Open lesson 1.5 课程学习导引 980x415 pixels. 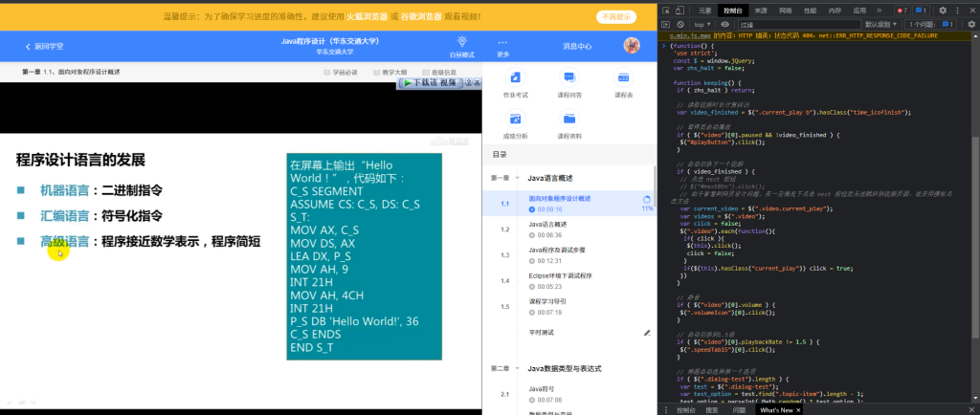(x=568, y=306)
